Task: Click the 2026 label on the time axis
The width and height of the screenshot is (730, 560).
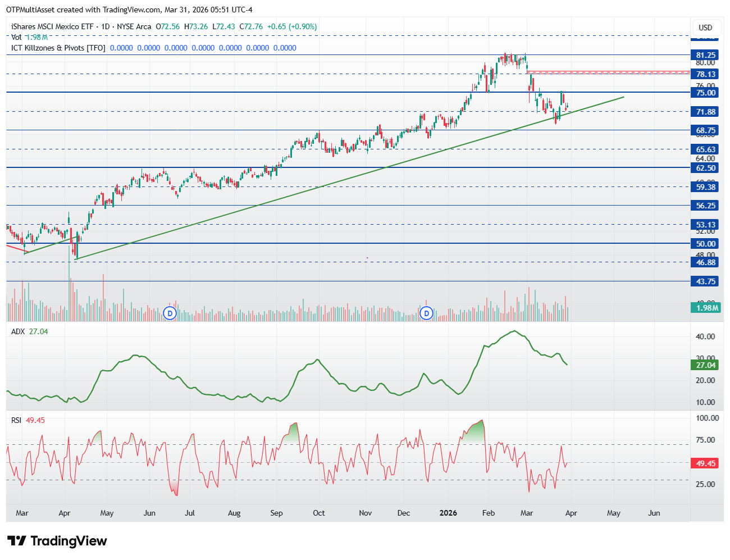Action: pyautogui.click(x=448, y=513)
